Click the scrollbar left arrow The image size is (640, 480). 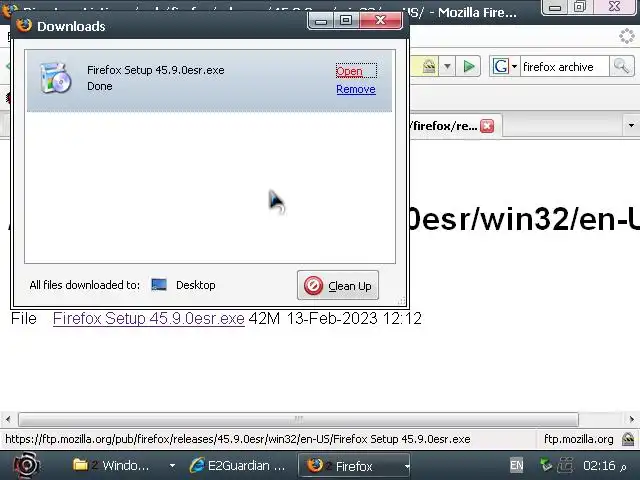pos(8,419)
